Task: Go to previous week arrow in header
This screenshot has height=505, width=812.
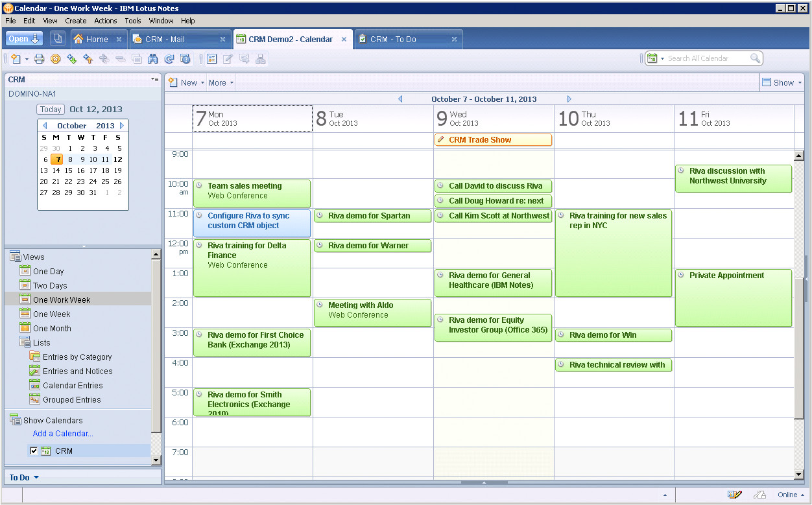Action: point(400,99)
